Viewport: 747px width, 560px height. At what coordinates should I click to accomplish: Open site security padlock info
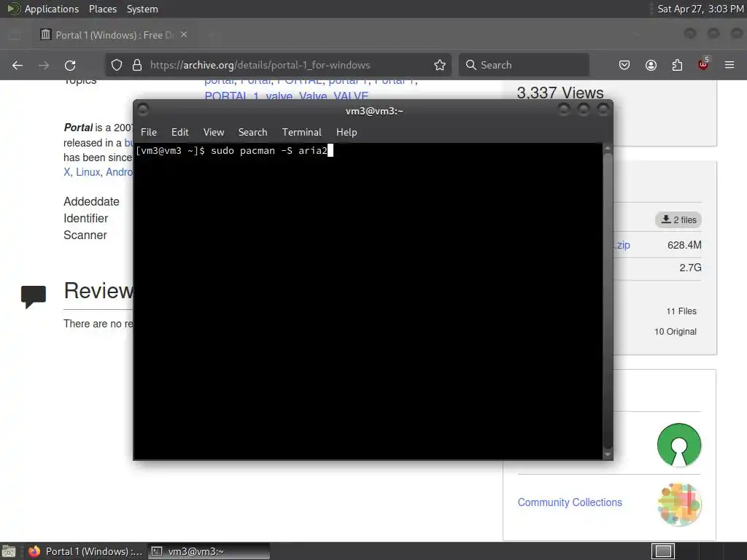coord(137,65)
